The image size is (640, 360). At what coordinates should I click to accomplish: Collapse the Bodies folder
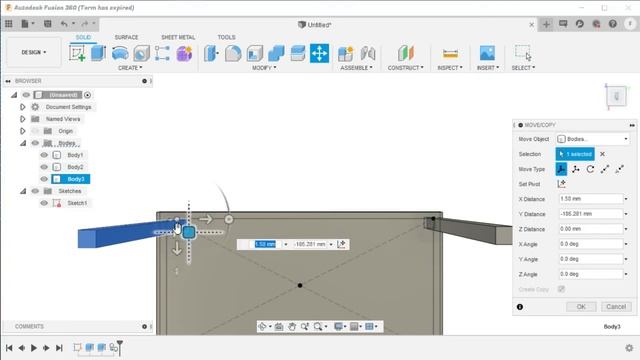pos(23,143)
